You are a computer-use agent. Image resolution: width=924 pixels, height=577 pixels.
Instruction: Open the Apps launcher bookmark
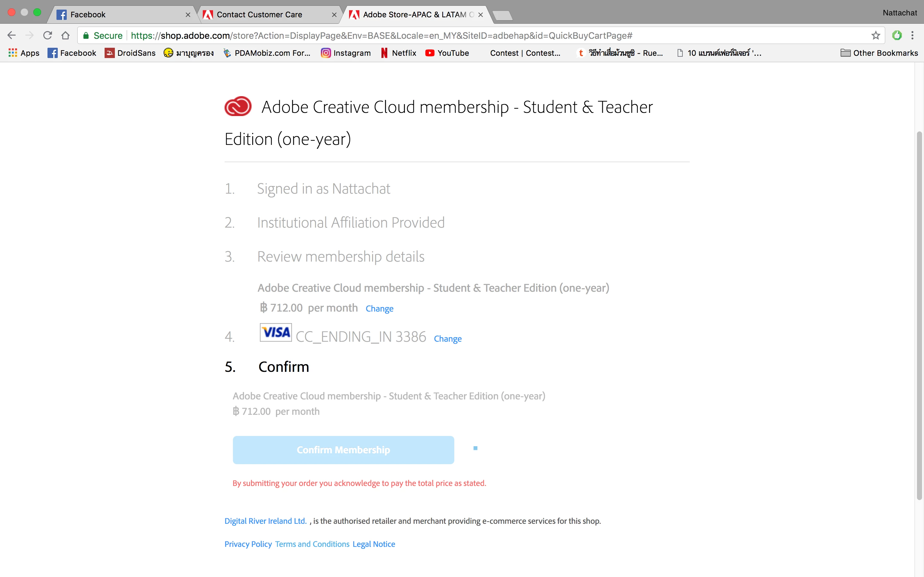point(24,53)
